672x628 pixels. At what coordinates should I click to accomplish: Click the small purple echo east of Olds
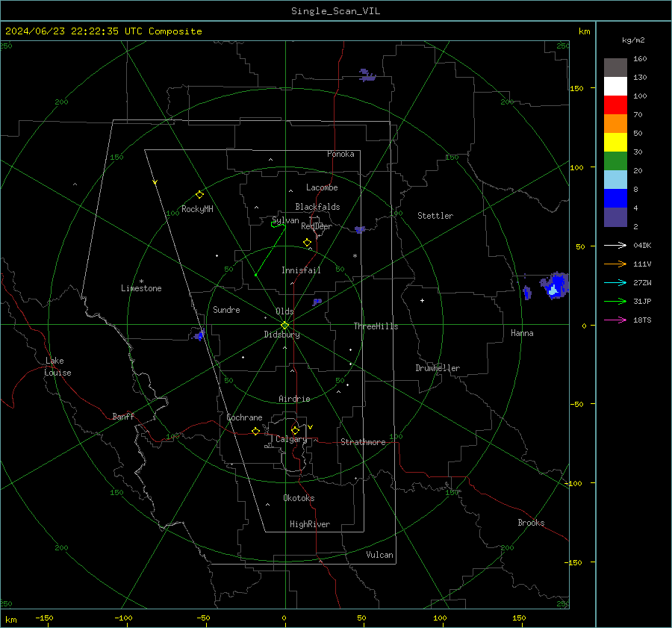pos(317,302)
